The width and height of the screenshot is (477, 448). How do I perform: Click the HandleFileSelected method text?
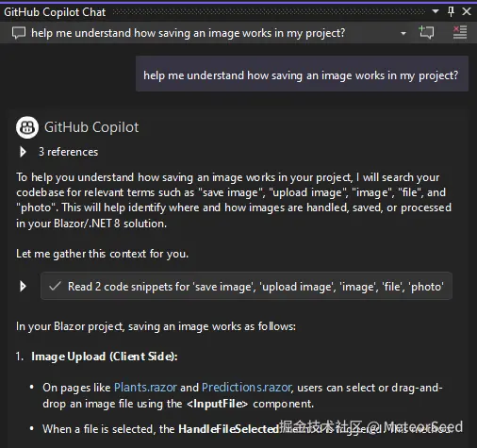point(228,429)
